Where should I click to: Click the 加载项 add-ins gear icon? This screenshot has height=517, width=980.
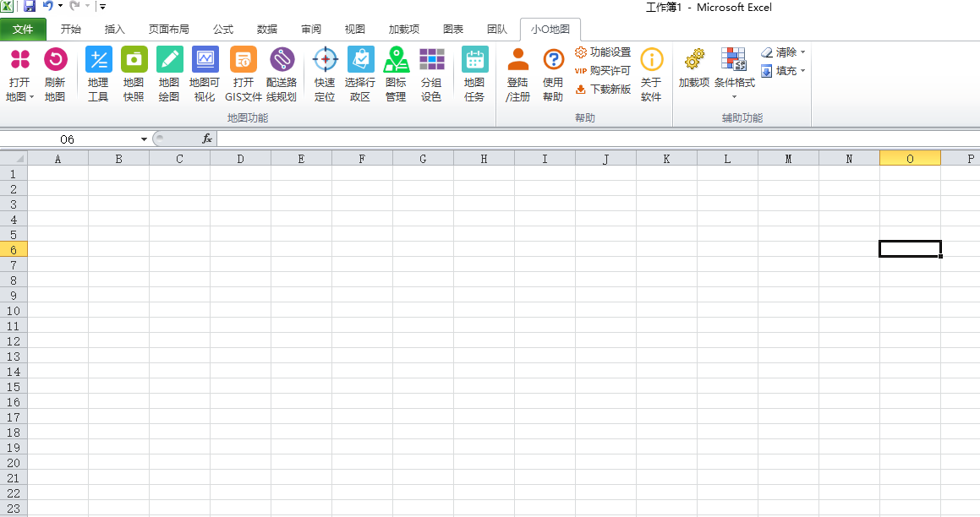[693, 59]
